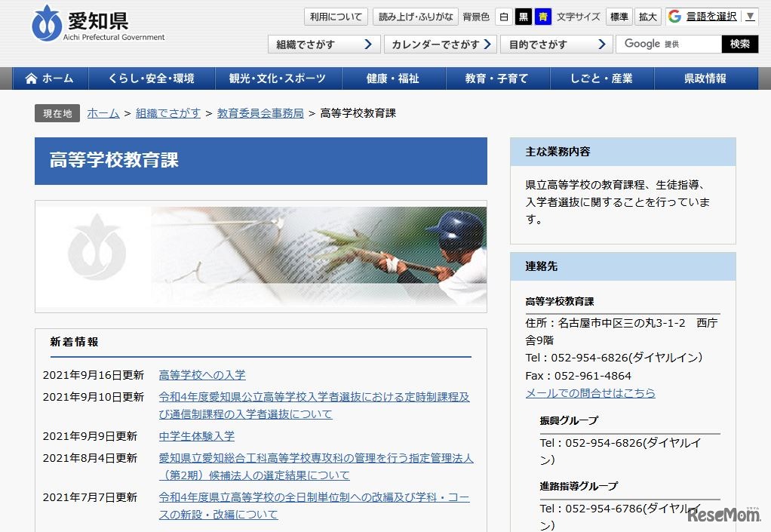Screen dimensions: 771x532
Task: Open the くらし・安全・環境 navigation menu
Action: pyautogui.click(x=152, y=78)
